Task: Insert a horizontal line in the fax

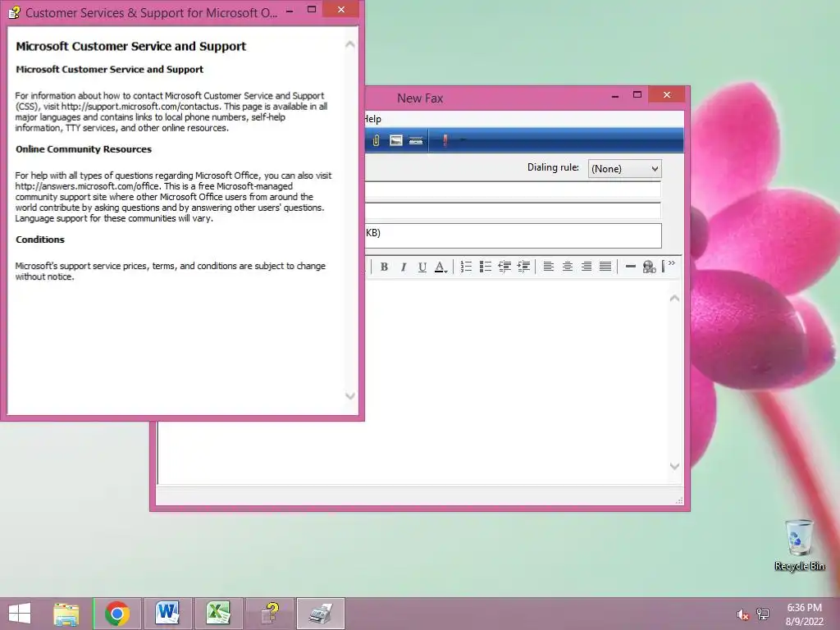Action: 631,267
